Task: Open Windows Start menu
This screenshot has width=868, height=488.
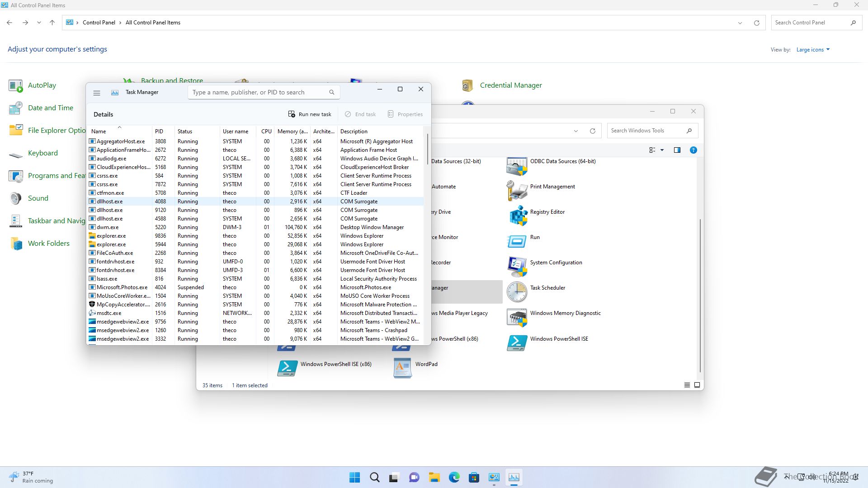Action: (x=355, y=477)
